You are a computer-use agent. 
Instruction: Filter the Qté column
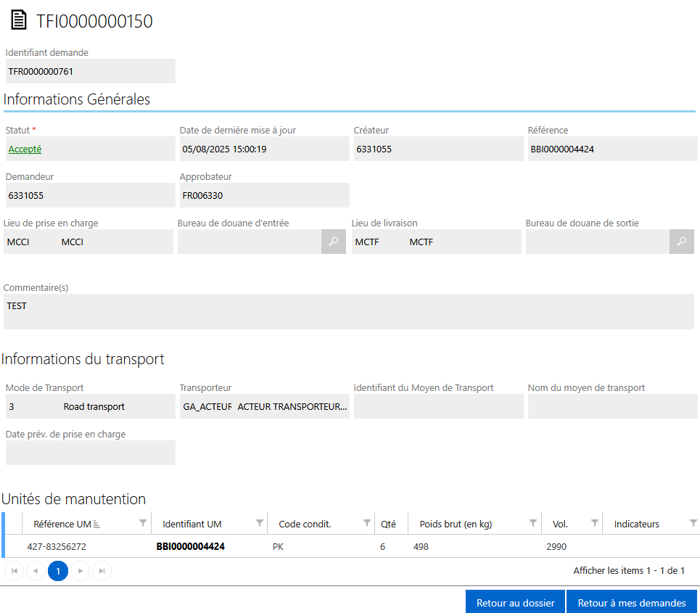[400, 523]
